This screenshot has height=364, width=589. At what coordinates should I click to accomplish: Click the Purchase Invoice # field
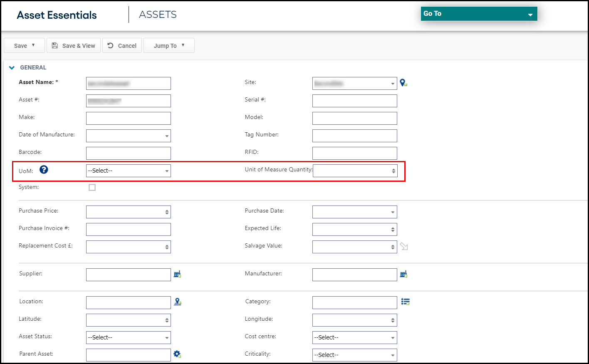tap(129, 229)
